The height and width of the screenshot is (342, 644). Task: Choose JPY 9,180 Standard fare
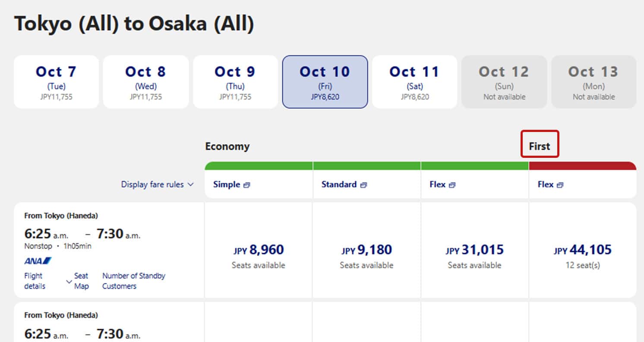coord(366,250)
